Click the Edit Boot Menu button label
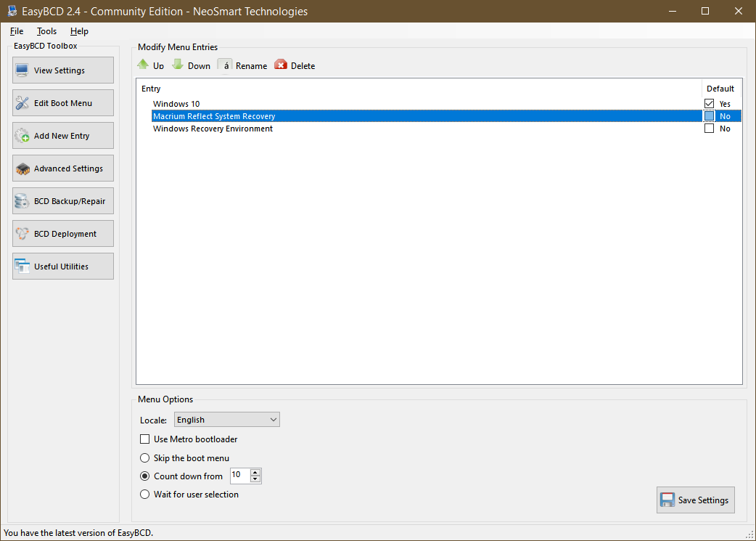This screenshot has height=541, width=756. [x=62, y=103]
